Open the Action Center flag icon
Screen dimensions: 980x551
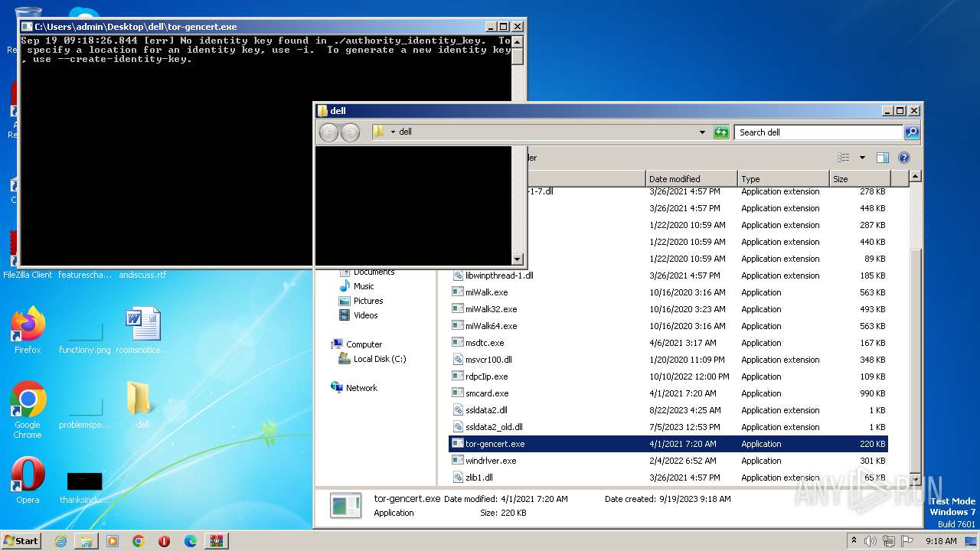907,540
